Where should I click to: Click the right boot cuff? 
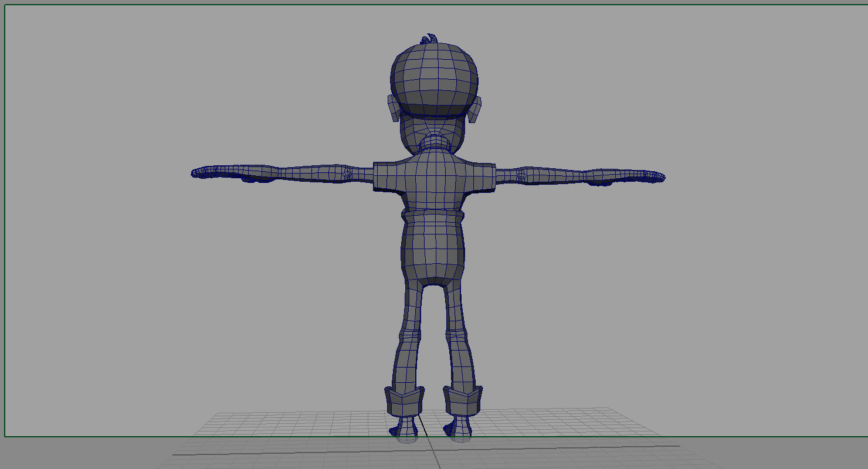click(x=463, y=401)
